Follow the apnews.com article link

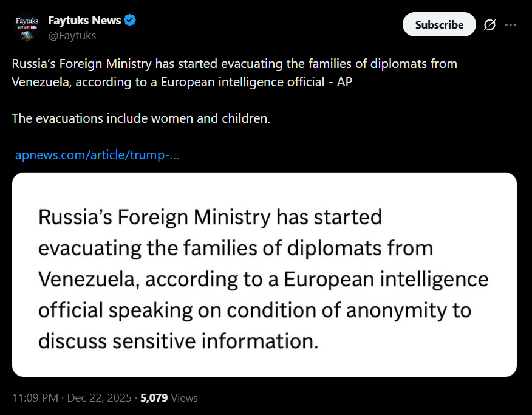point(97,155)
